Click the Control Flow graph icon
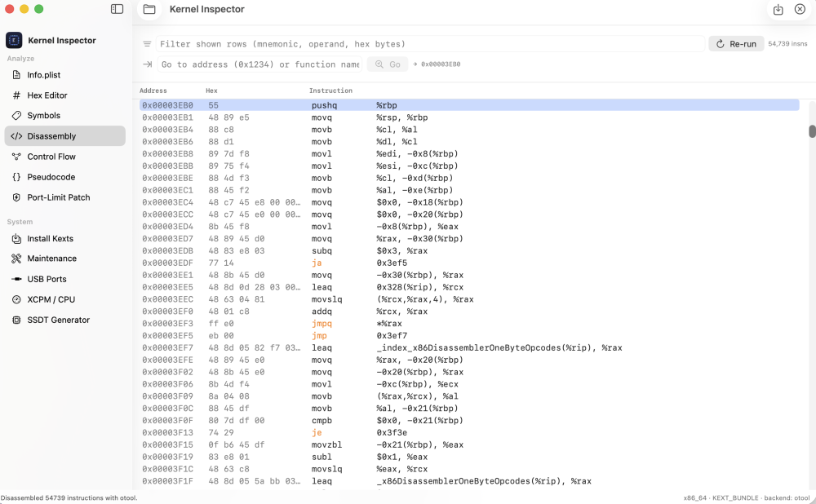Image resolution: width=816 pixels, height=504 pixels. (x=16, y=157)
